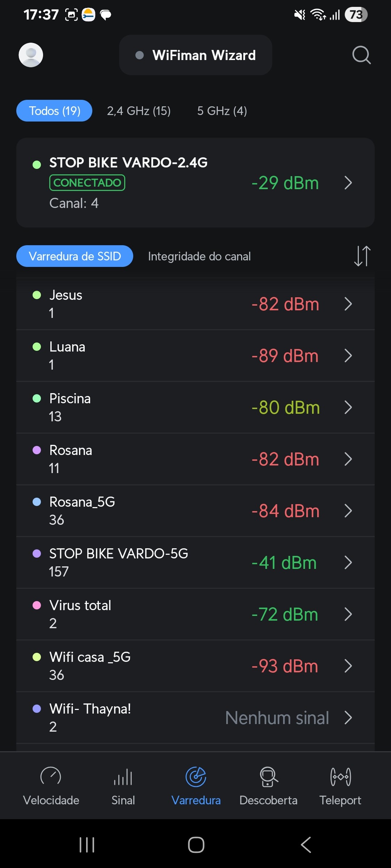Select the Varredura scan tab icon
The image size is (391, 868).
click(196, 777)
